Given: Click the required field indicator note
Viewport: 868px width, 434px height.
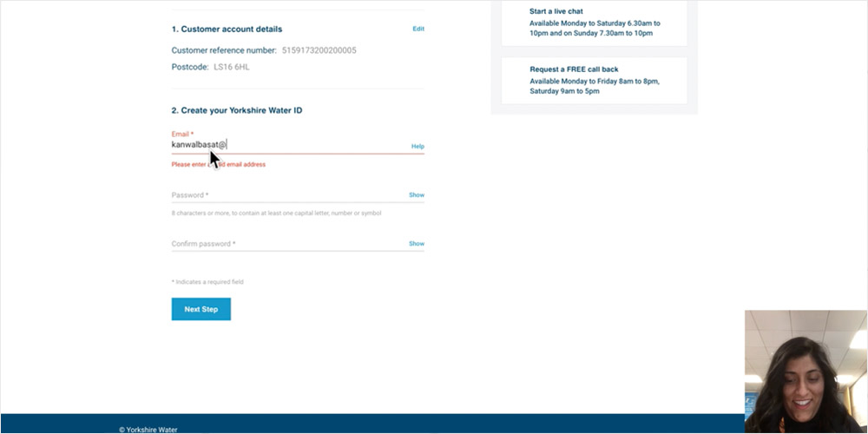Looking at the screenshot, I should pos(207,282).
